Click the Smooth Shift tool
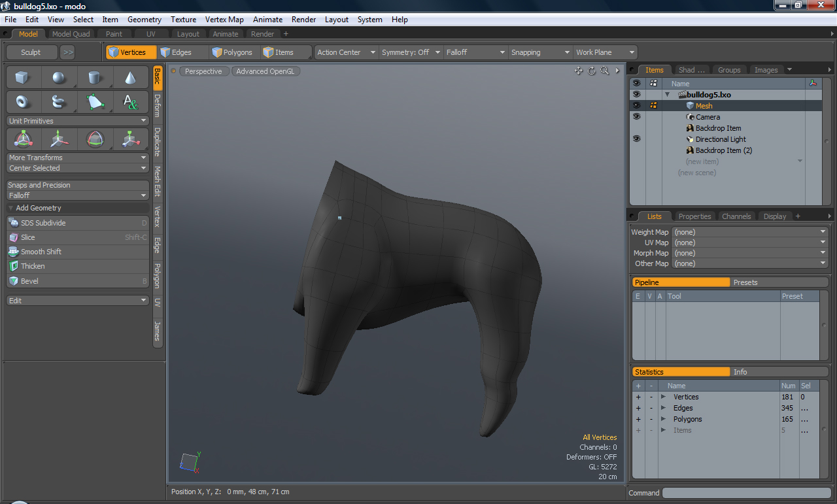Screen dimensions: 837x504 click(x=78, y=252)
